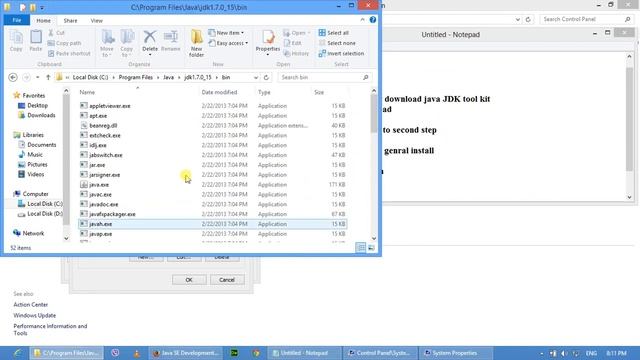This screenshot has height=360, width=640.
Task: Expand address bar history dropdown
Action: 256,77
